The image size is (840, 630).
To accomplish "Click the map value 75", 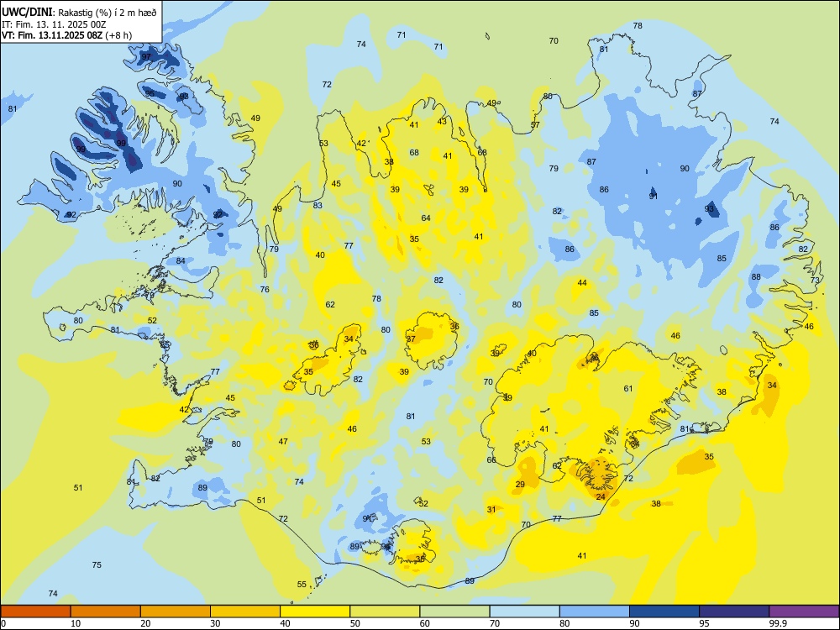I will click(x=97, y=564).
